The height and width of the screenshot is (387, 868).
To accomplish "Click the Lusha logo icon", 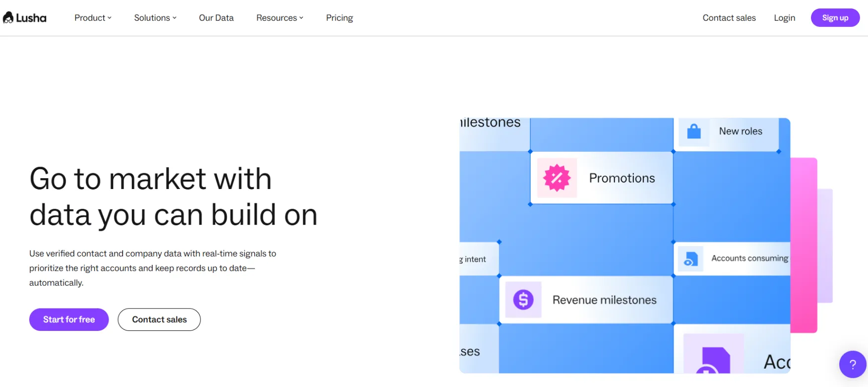I will pos(8,18).
